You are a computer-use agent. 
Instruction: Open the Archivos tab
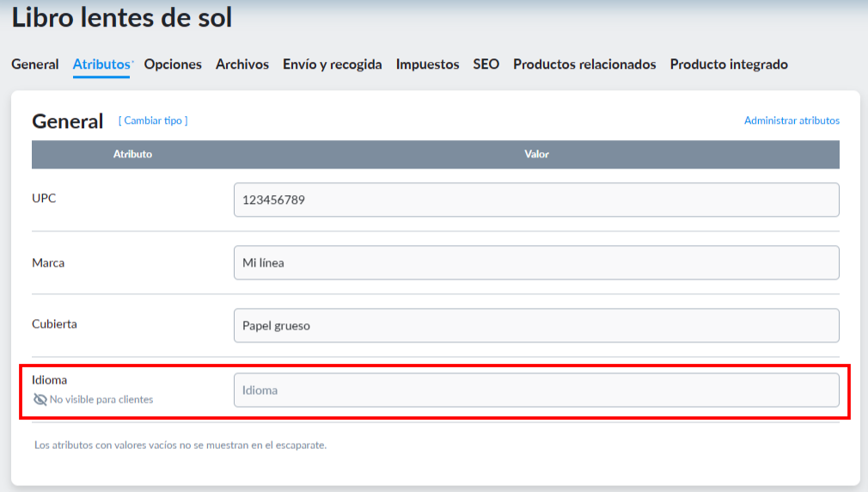[x=241, y=65]
